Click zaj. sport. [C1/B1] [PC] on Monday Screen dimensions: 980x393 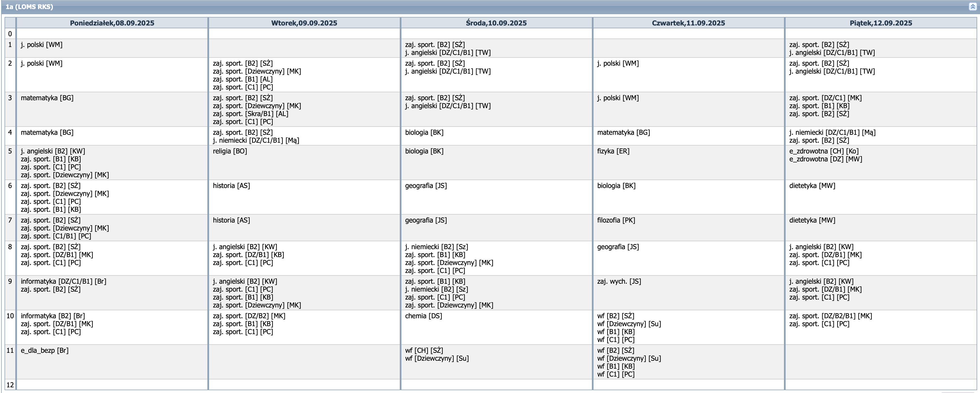[x=56, y=236]
